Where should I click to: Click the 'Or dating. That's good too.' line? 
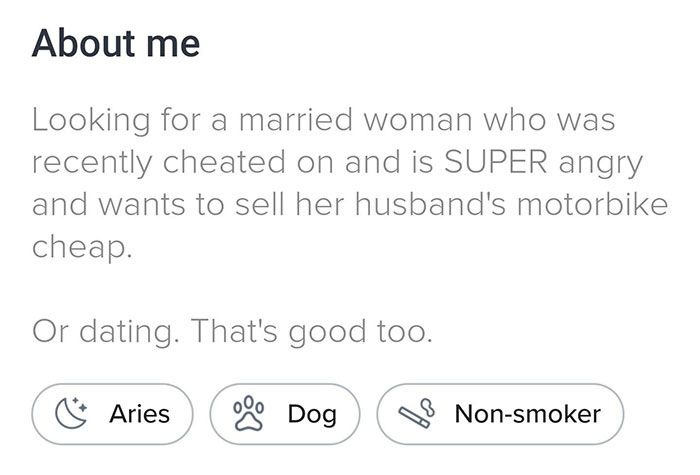coord(233,331)
